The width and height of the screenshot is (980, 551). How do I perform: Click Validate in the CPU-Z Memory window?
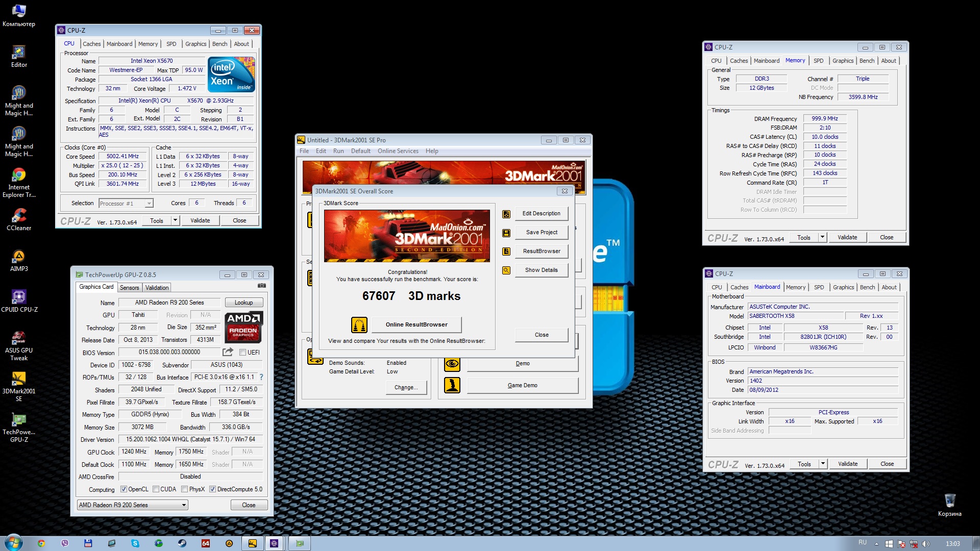click(847, 237)
